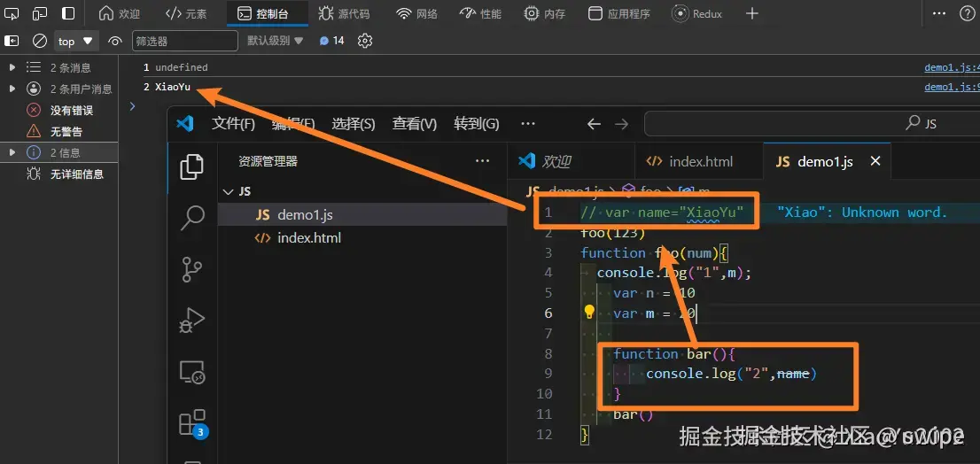Clear the console with the ban icon
This screenshot has height=464, width=980.
pos(40,41)
